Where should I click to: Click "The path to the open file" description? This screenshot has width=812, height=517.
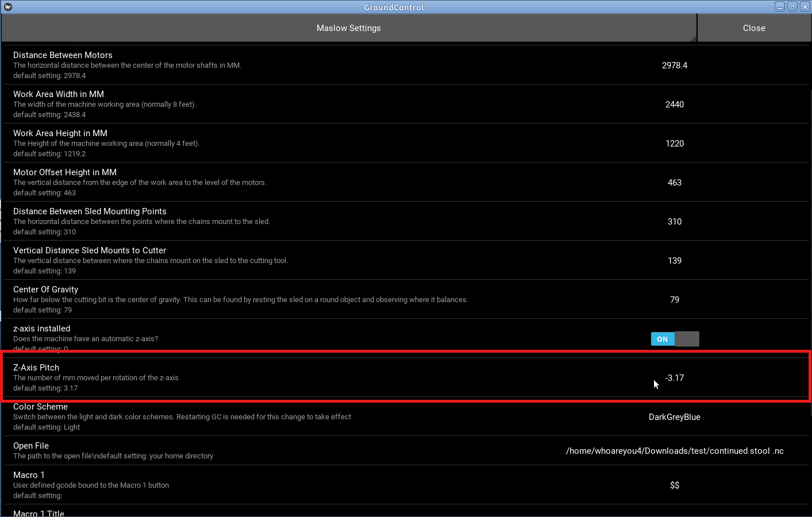(x=113, y=456)
